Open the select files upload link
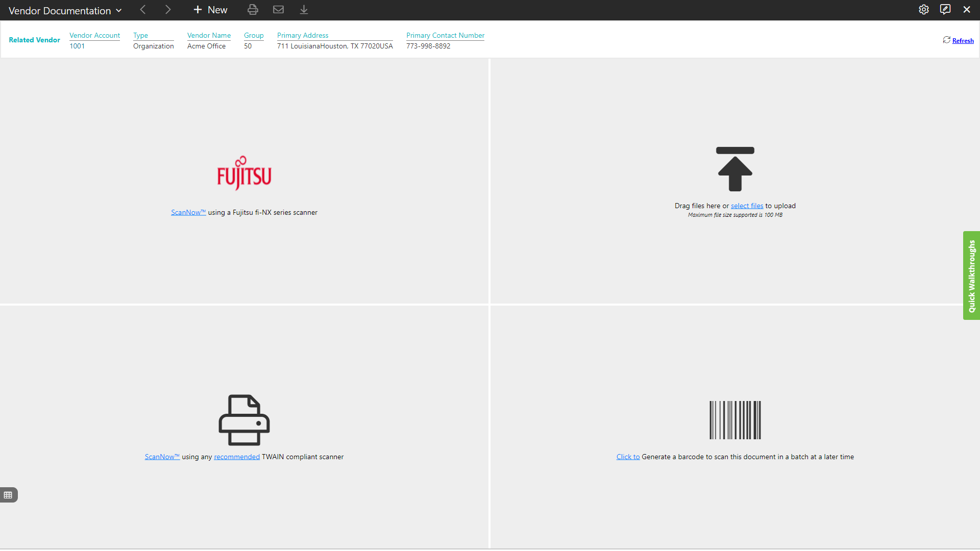This screenshot has height=551, width=980. tap(747, 206)
